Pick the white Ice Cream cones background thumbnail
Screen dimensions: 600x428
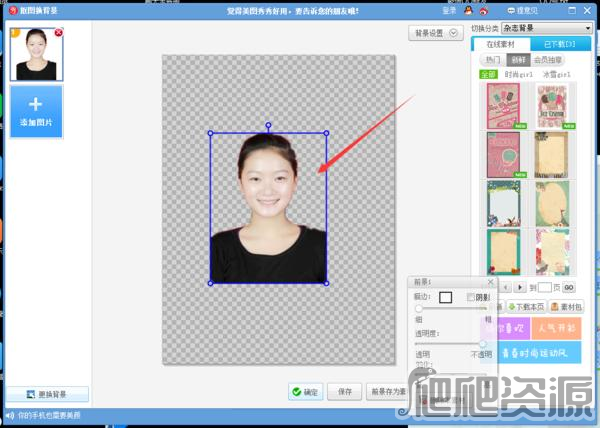coord(552,106)
